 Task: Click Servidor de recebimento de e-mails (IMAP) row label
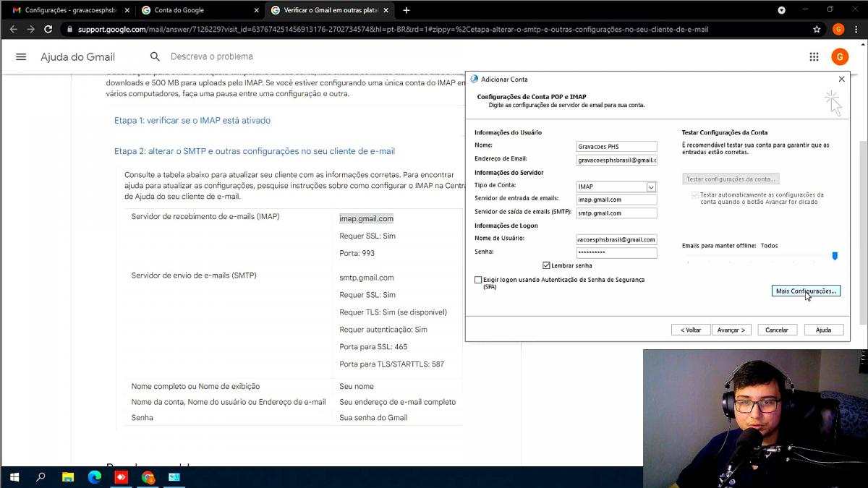tap(205, 217)
